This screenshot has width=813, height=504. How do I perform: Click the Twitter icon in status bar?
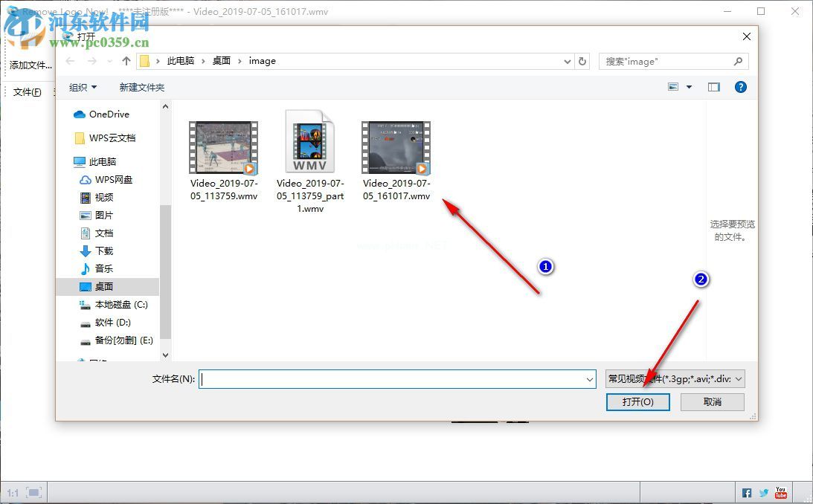(x=763, y=492)
